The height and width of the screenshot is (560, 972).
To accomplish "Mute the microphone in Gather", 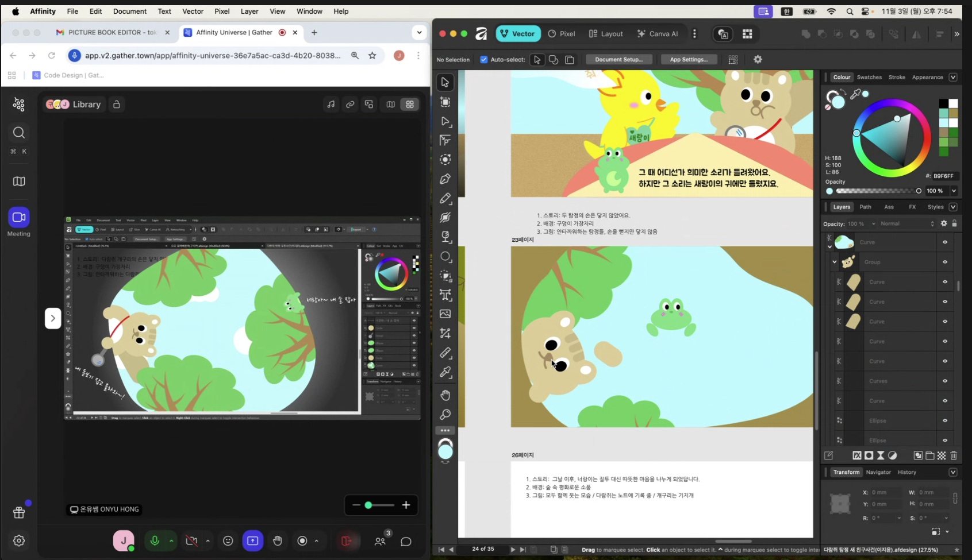I will (155, 541).
